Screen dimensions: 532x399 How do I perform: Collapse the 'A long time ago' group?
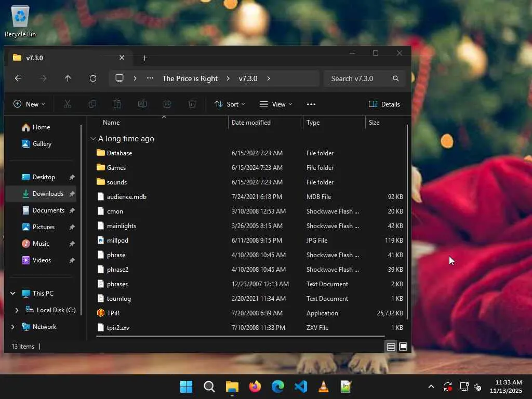pyautogui.click(x=93, y=139)
